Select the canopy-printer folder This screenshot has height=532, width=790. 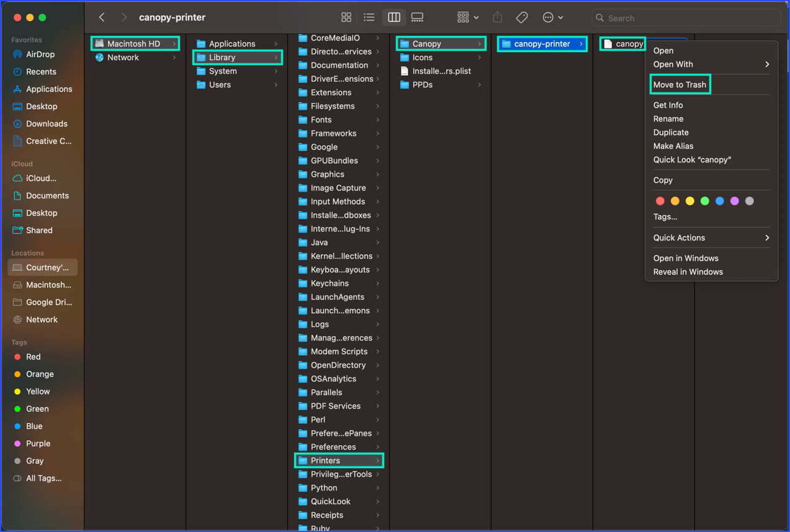tap(542, 43)
